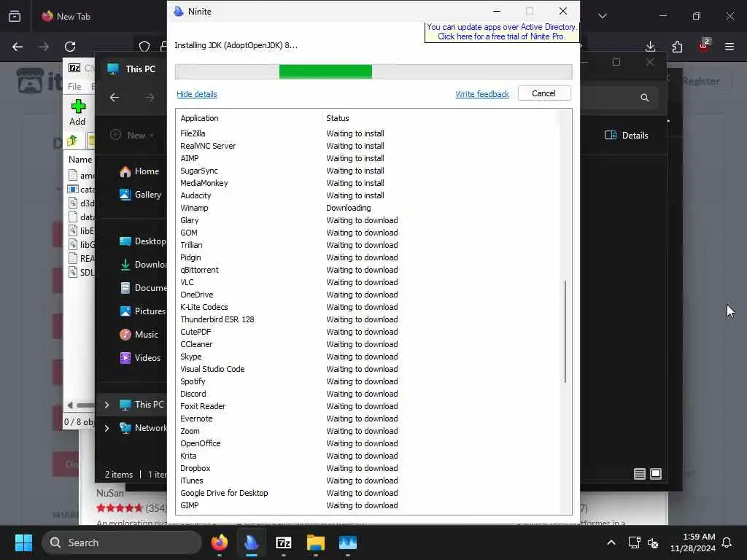Click the taskbar Search box

pos(122,542)
